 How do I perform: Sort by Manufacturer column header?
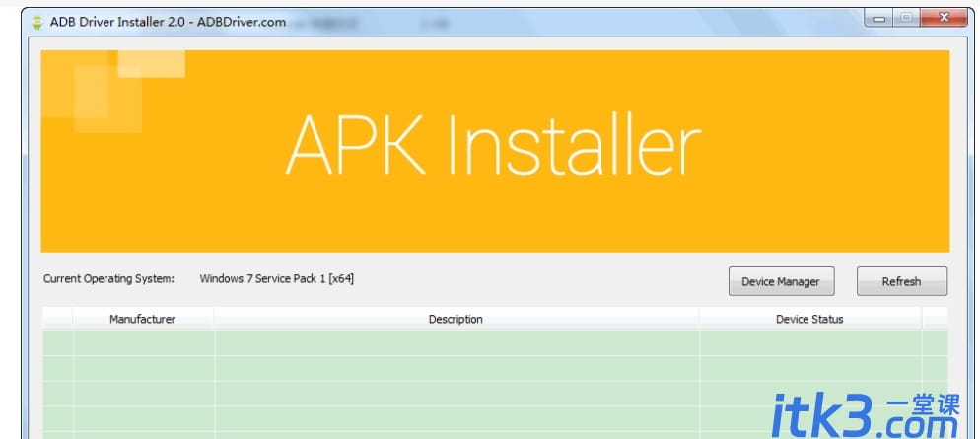143,319
